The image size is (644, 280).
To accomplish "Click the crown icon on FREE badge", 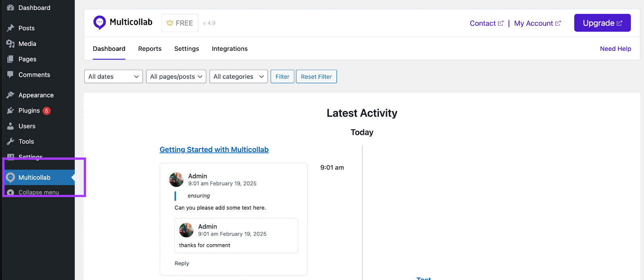I will tap(170, 23).
